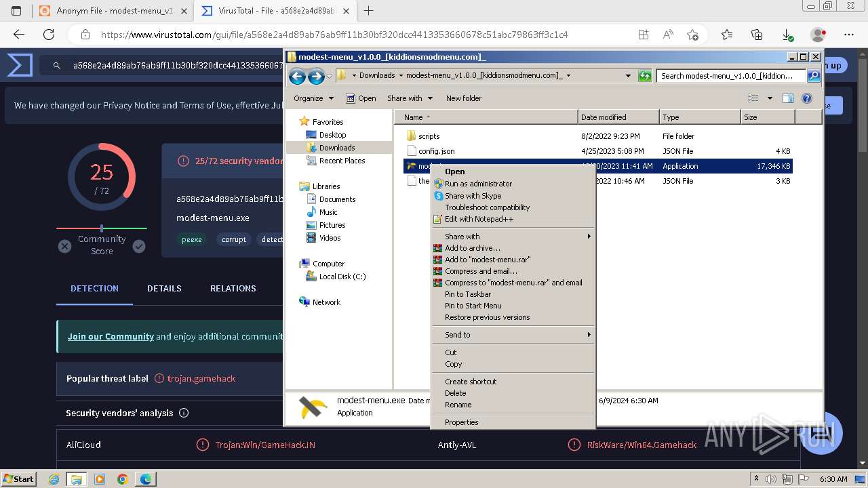Screen dimensions: 868x488
Task: Click the community score downvote X icon
Action: pyautogui.click(x=64, y=246)
